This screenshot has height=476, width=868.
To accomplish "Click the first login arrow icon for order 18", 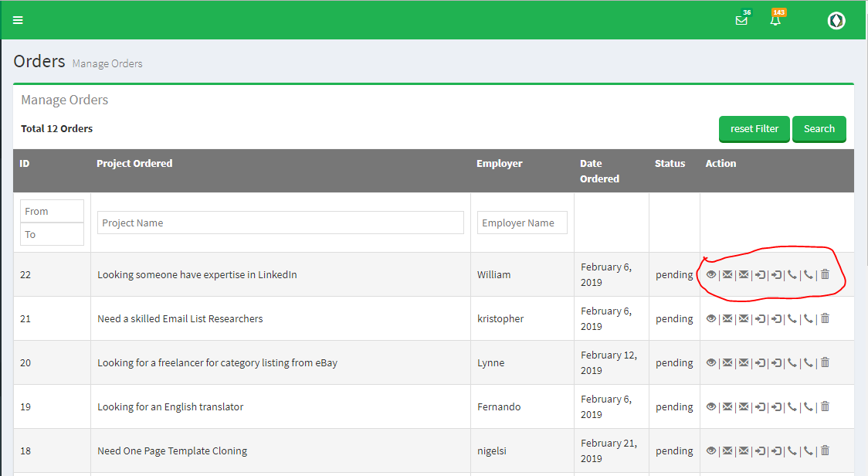I will tap(760, 450).
